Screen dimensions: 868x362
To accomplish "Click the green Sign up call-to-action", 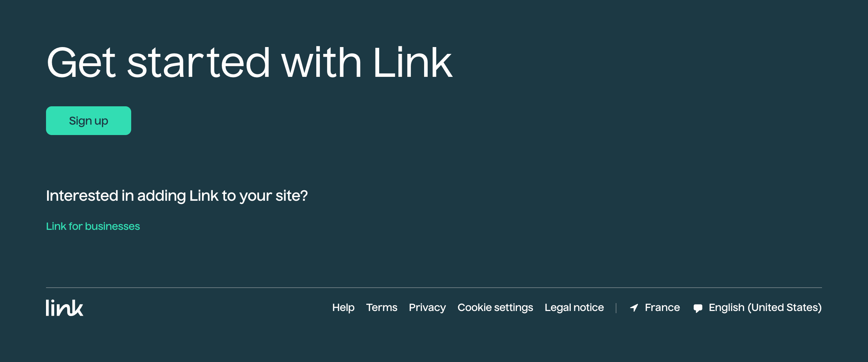I will pyautogui.click(x=88, y=121).
